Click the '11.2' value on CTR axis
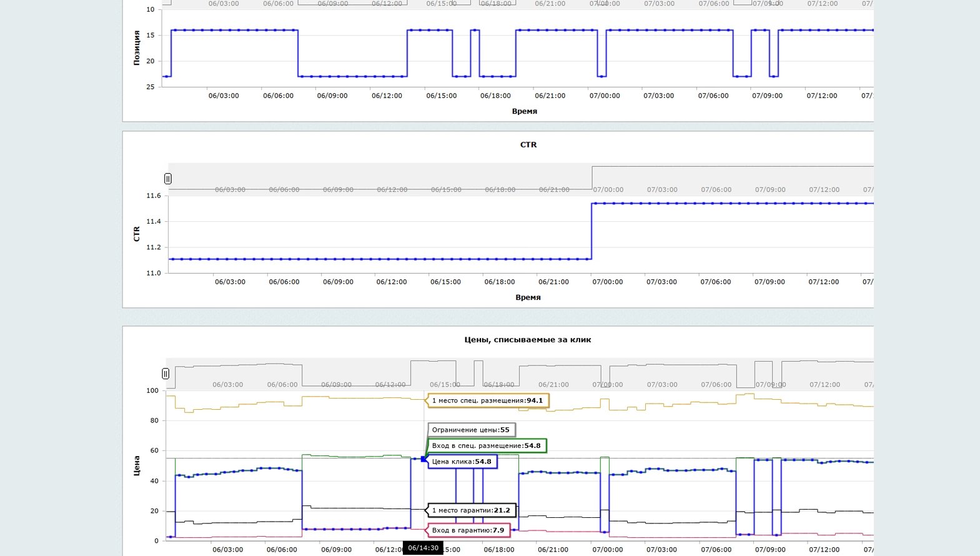The width and height of the screenshot is (980, 556). click(x=154, y=247)
